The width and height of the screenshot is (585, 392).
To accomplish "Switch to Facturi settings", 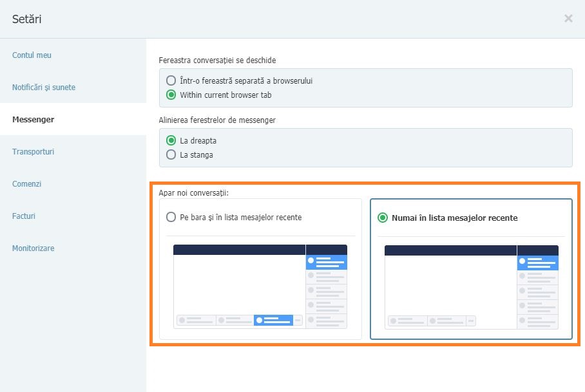I will 24,216.
